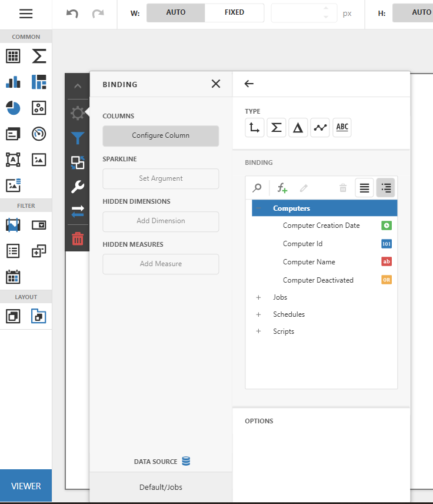Click Add Dimension button
The image size is (433, 504).
[161, 221]
